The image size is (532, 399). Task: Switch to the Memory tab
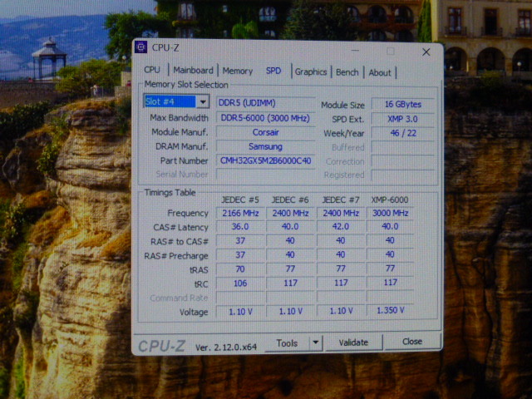pos(238,71)
